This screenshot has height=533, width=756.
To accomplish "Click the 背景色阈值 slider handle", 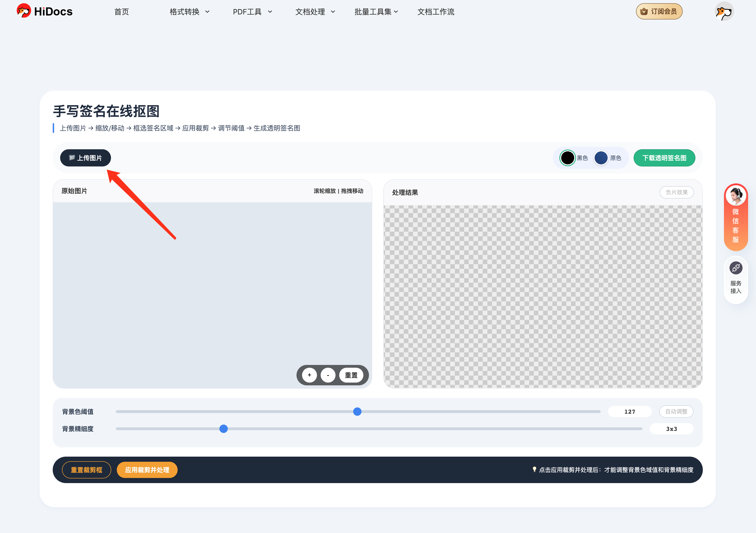I will [x=357, y=412].
